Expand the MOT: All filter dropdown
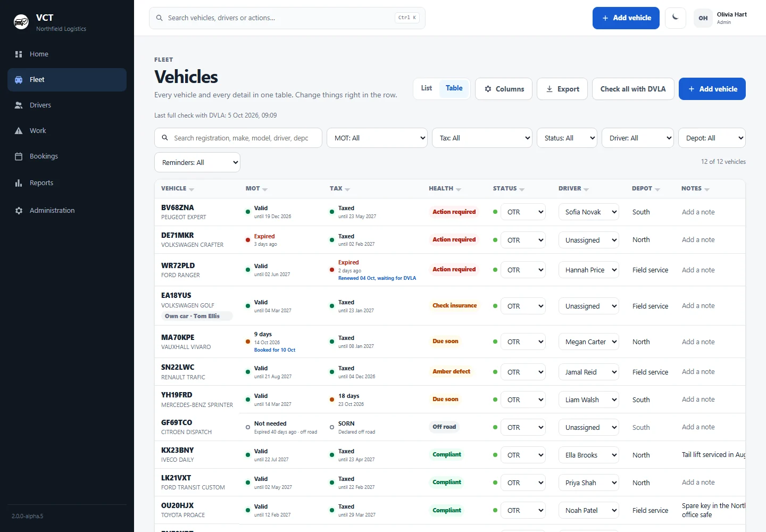 [x=377, y=138]
